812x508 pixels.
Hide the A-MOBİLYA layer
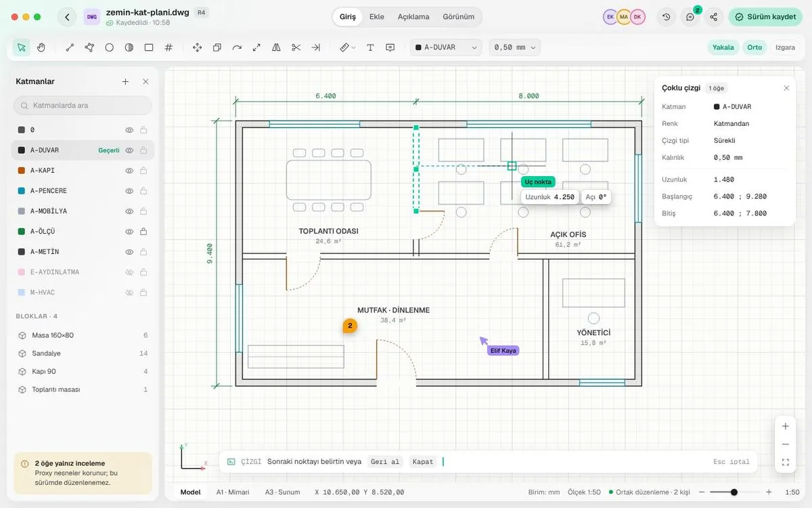(129, 211)
